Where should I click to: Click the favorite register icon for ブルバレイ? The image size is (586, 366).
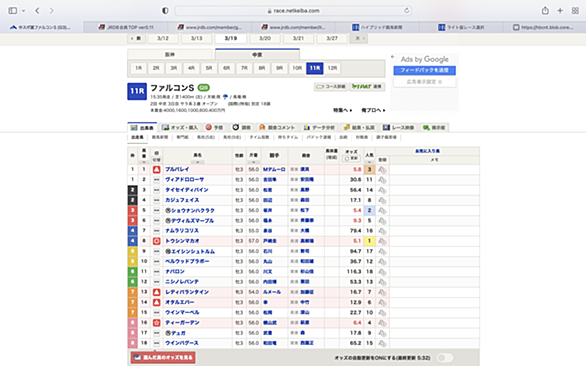coord(382,170)
